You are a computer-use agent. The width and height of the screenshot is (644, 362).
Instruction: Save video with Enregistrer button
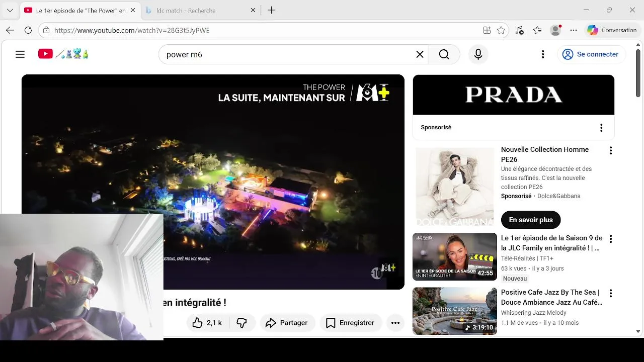[x=351, y=323]
